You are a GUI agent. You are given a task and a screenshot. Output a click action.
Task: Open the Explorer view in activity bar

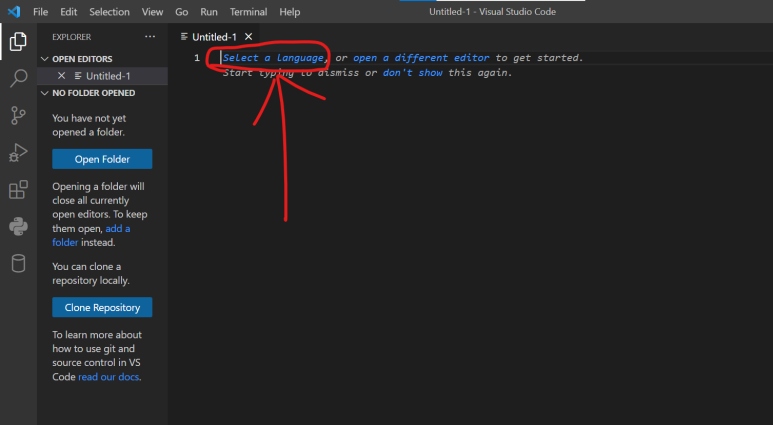pyautogui.click(x=18, y=41)
